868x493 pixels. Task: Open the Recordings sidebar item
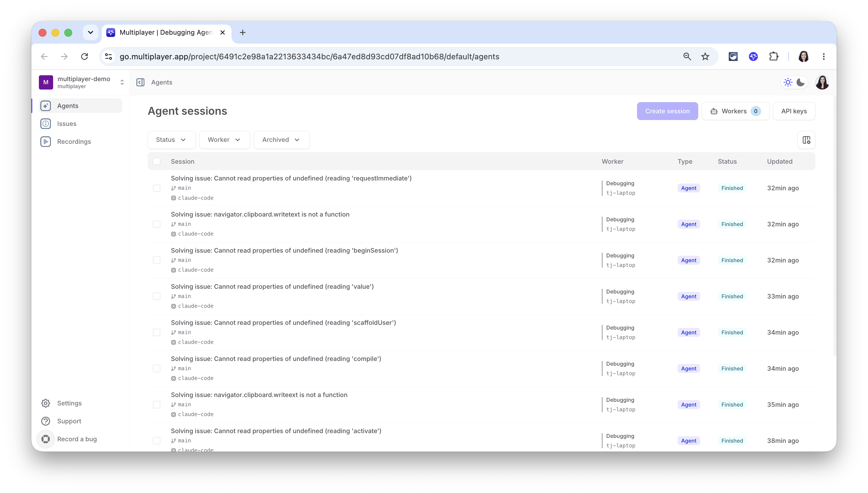click(80, 142)
